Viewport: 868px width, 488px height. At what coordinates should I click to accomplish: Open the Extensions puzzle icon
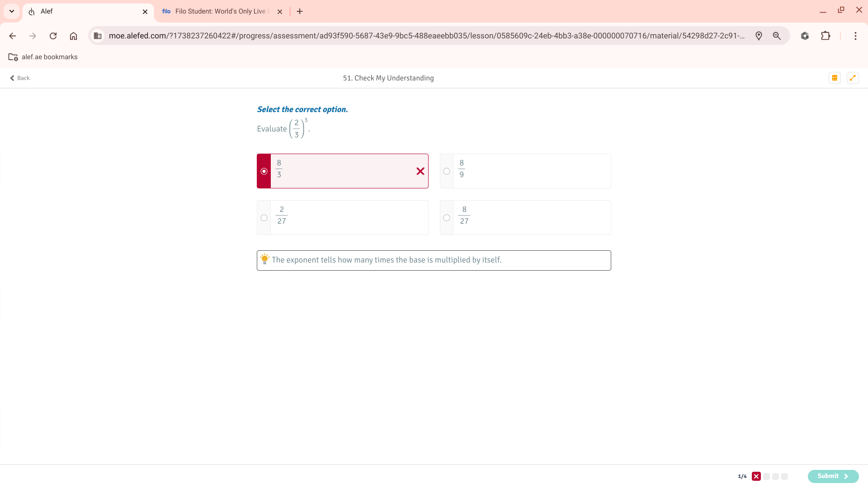pyautogui.click(x=826, y=36)
